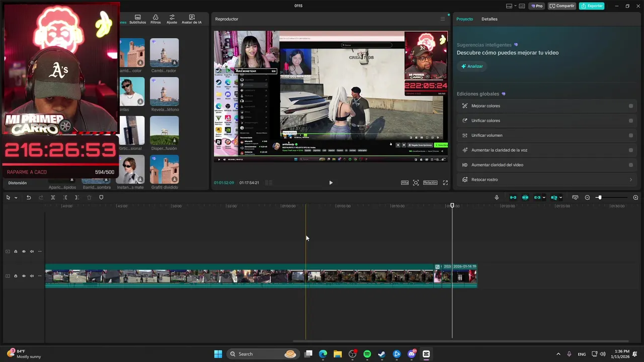
Task: Lock the upper timeline track
Action: pyautogui.click(x=16, y=251)
